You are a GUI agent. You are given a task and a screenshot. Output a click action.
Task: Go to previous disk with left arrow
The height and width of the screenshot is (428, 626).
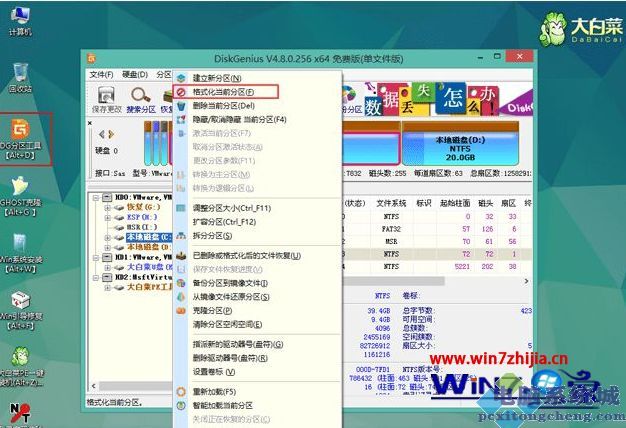tap(102, 135)
